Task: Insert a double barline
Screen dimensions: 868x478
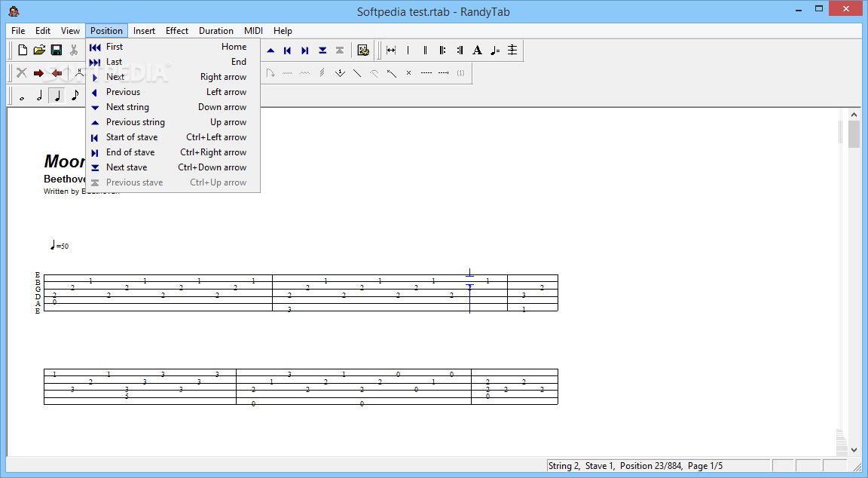Action: [x=425, y=51]
